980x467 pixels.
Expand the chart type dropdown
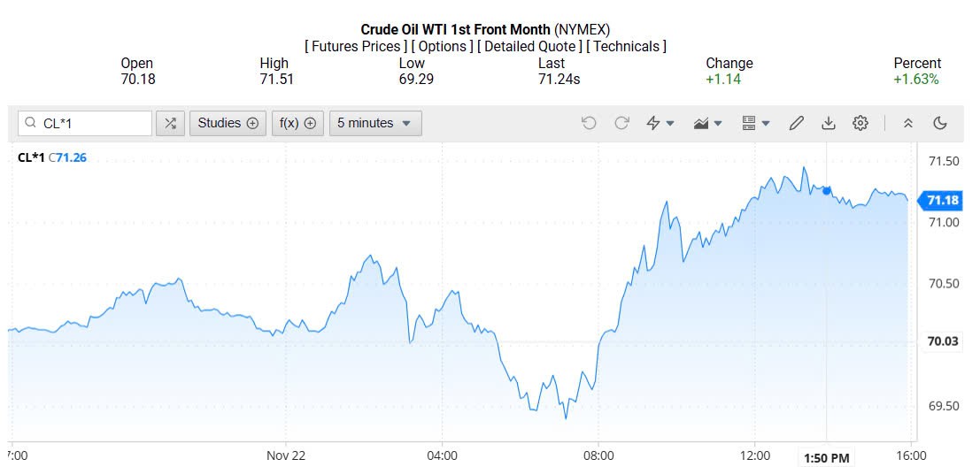tap(708, 124)
